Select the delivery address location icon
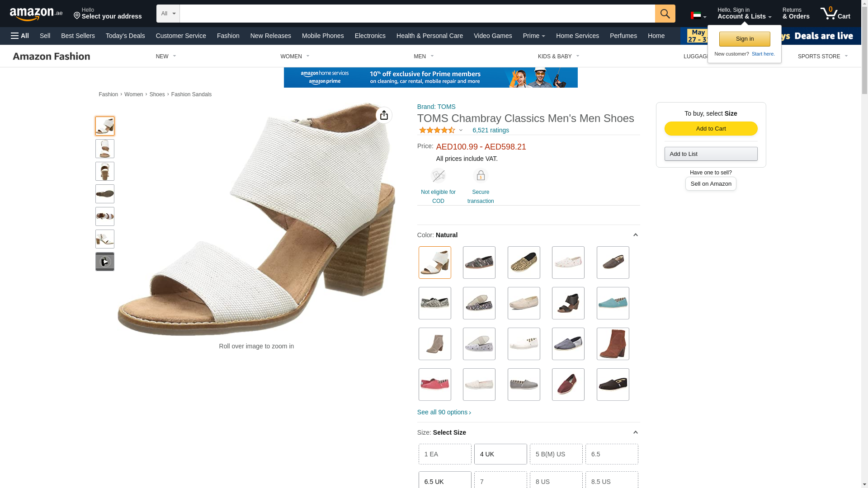This screenshot has width=868, height=488. [x=77, y=16]
